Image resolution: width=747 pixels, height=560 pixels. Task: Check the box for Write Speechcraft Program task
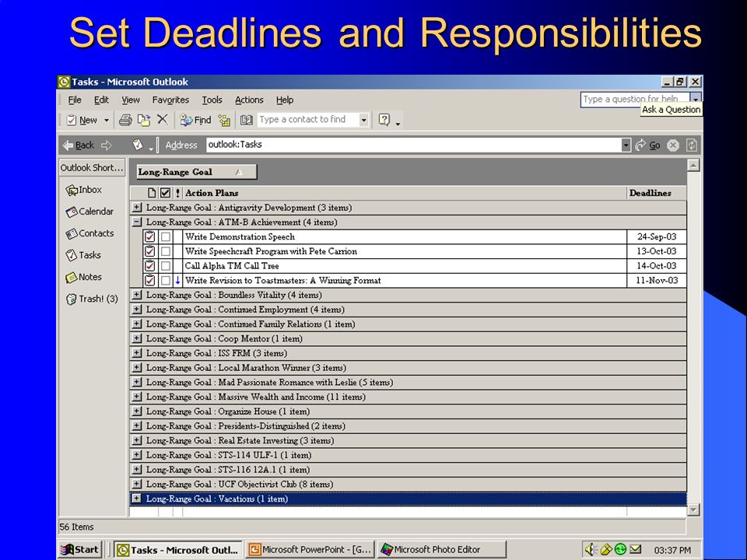point(165,251)
